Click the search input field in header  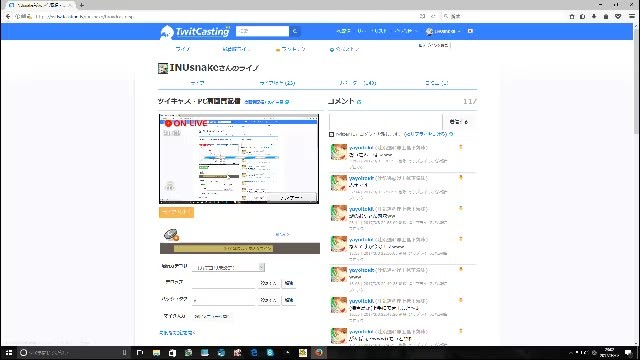point(262,31)
